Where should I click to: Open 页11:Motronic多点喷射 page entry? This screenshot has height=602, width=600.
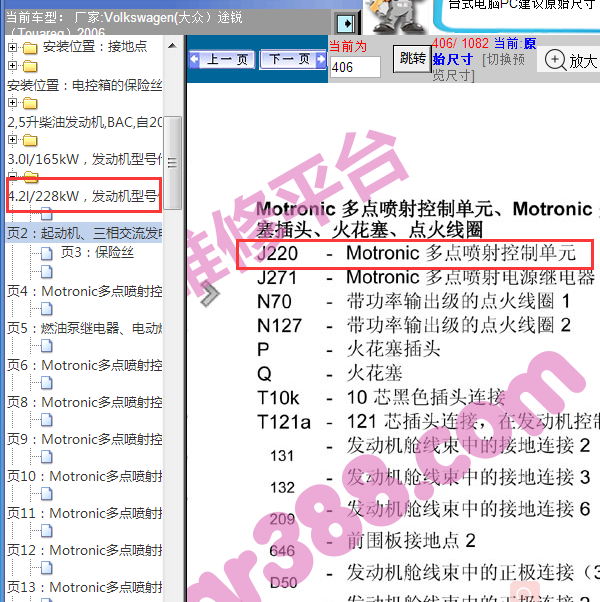(84, 513)
